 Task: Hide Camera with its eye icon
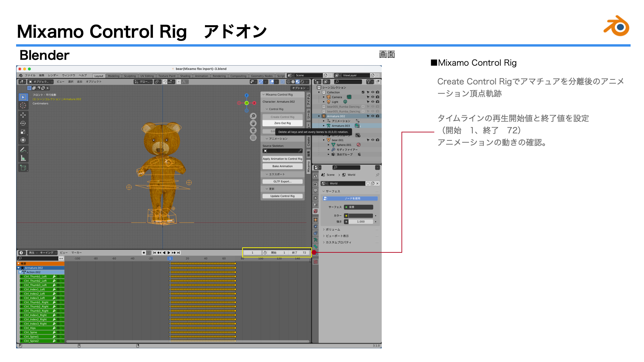pos(373,97)
